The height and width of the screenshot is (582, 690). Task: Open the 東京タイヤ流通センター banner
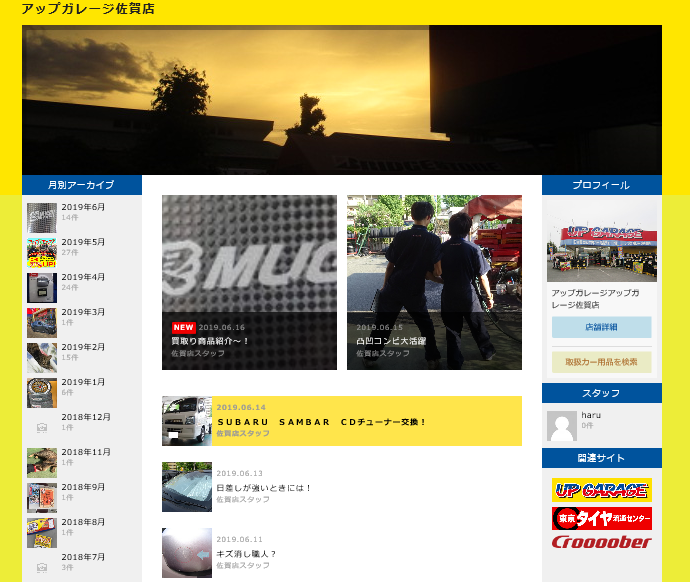602,519
